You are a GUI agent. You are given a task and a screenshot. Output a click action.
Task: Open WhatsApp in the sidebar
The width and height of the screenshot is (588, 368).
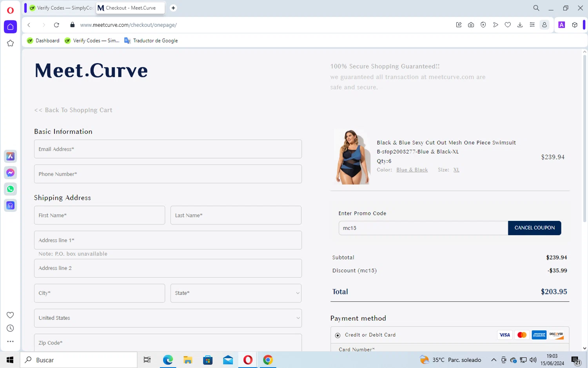[x=10, y=189]
